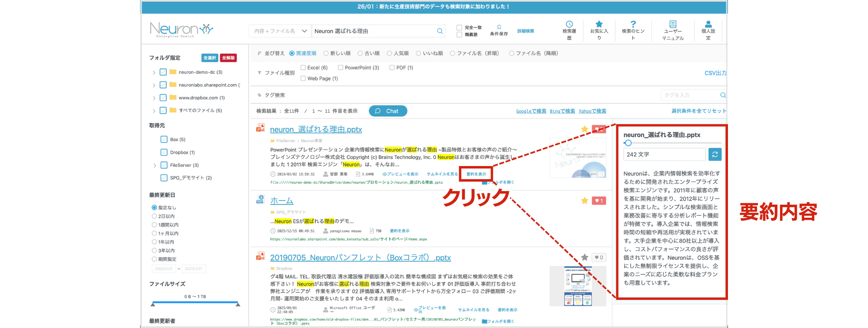Open 詳細検索 advanced search link
Screen dimensions: 868x328
pos(526,31)
